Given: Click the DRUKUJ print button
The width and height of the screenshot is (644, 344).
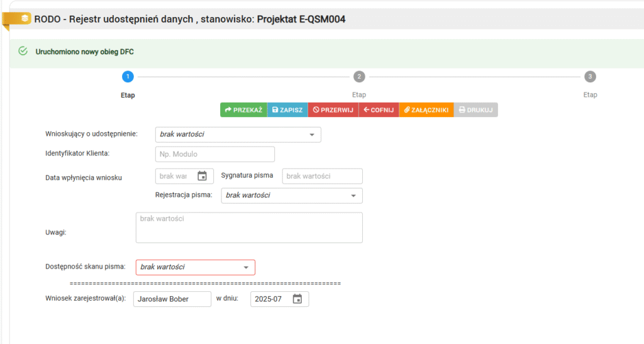Looking at the screenshot, I should pos(475,110).
